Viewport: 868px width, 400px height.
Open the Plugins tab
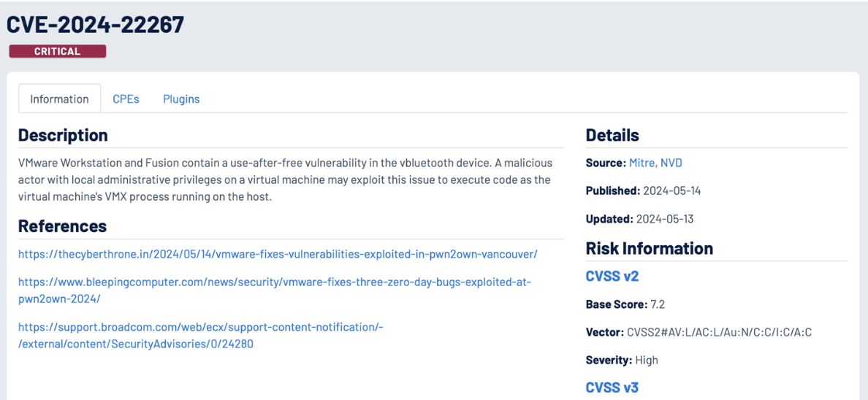181,99
